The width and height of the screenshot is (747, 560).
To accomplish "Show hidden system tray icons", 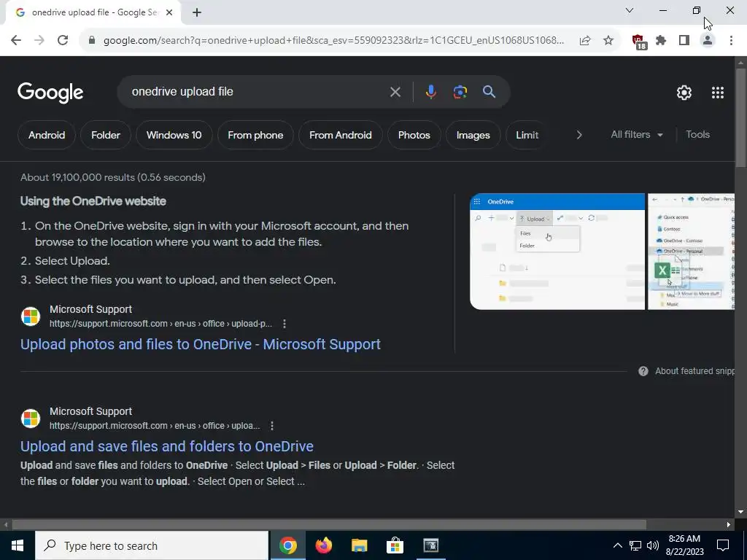I will (x=617, y=545).
